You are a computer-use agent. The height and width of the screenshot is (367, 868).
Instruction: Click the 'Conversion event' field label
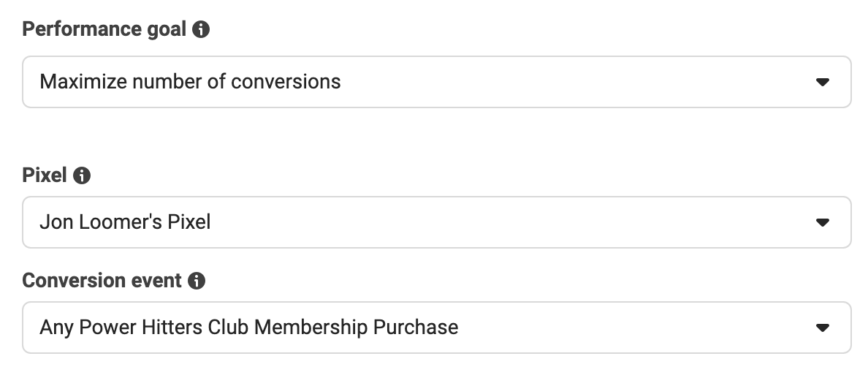click(102, 281)
